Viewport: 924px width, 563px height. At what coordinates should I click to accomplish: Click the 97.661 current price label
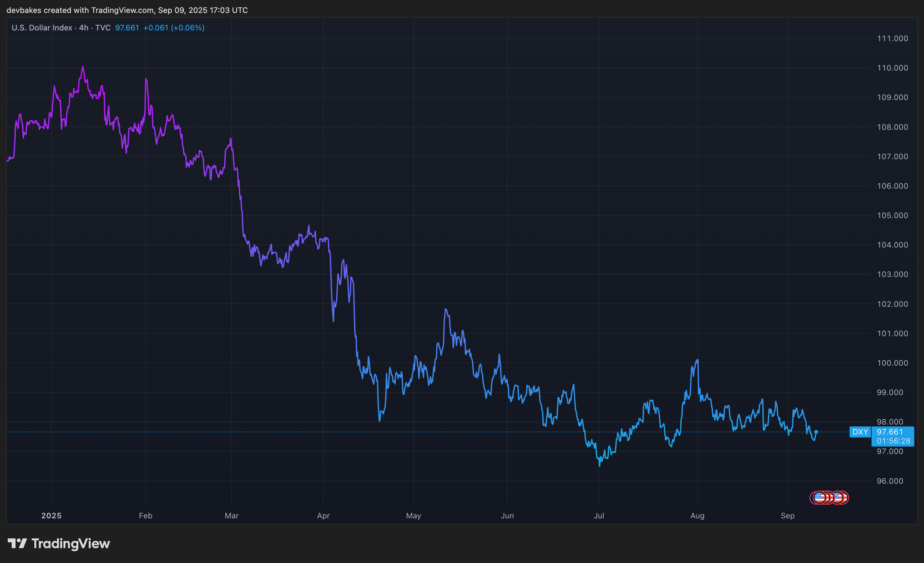(889, 432)
